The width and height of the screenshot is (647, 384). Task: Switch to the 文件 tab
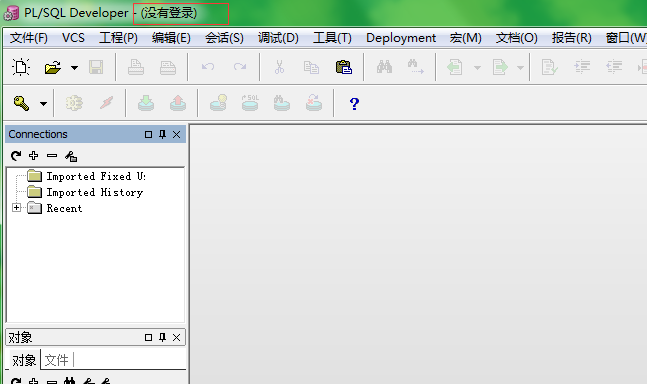pyautogui.click(x=56, y=360)
